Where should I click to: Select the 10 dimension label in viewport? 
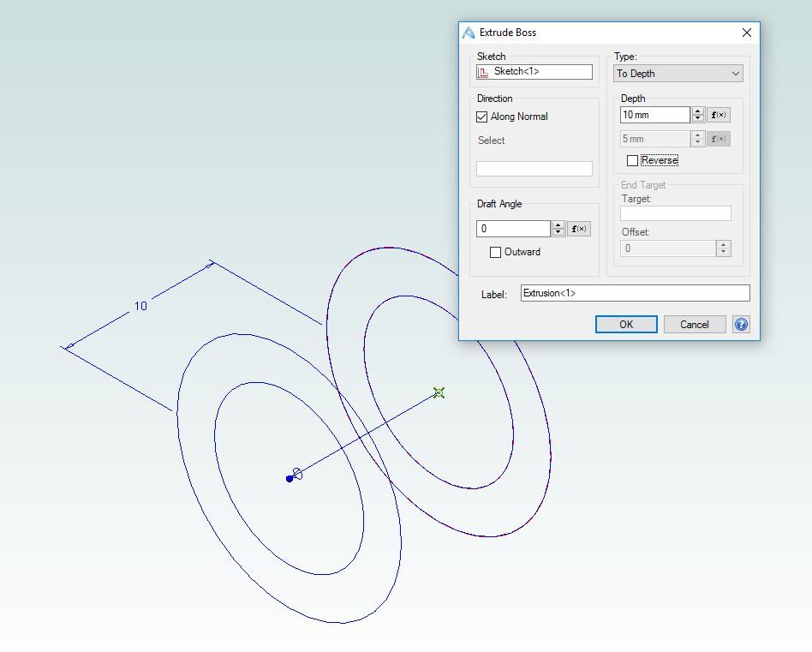tap(140, 306)
